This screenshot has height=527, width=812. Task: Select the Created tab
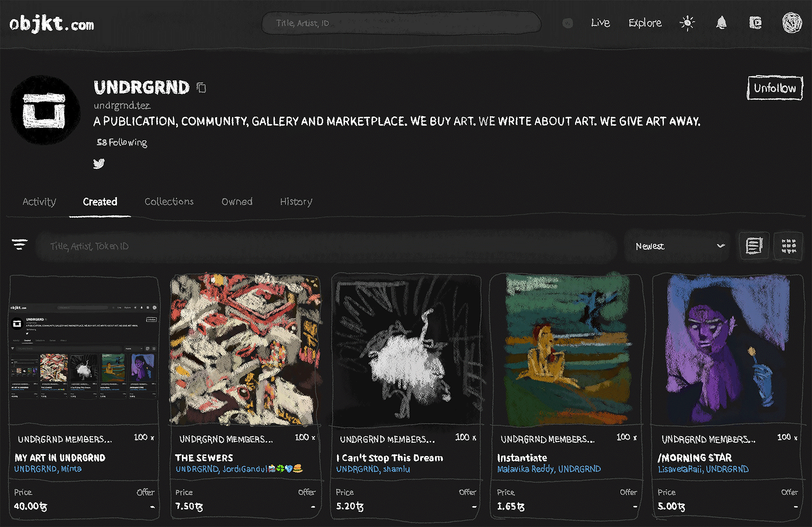point(100,202)
